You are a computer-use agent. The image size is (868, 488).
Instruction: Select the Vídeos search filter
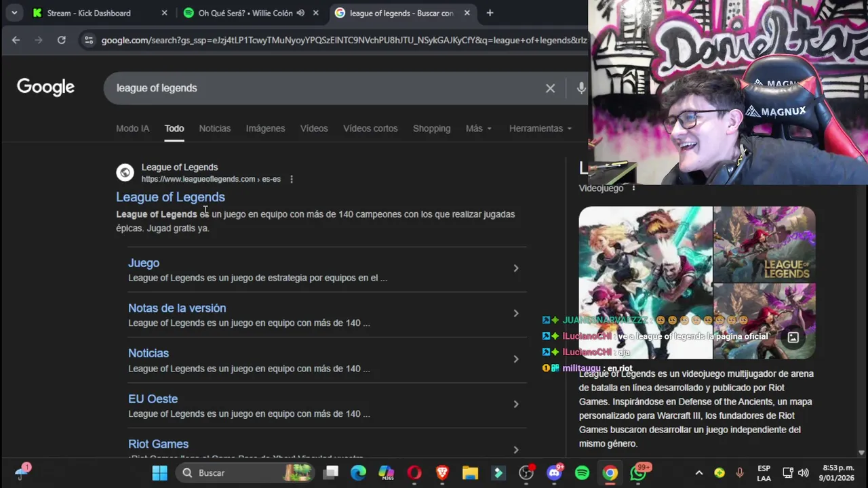(314, 128)
